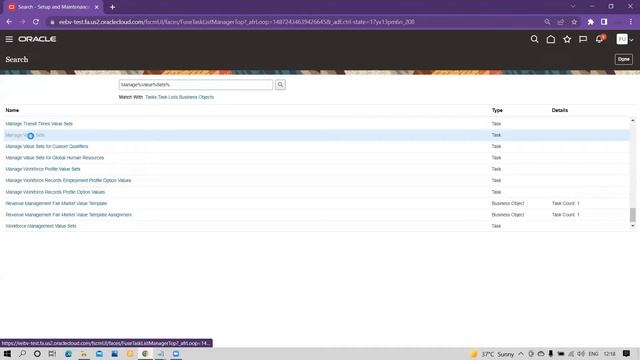The image size is (640, 360).
Task: Bookmark this page with the star
Action: [574, 22]
